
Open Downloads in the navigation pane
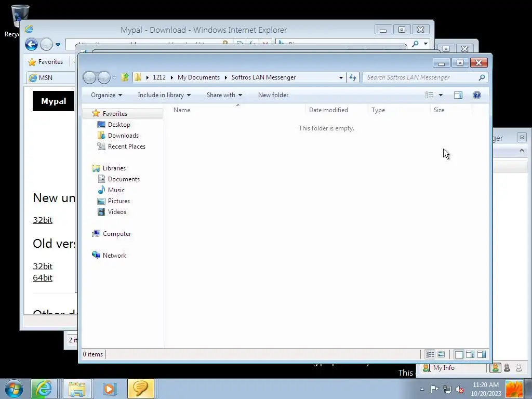(123, 136)
